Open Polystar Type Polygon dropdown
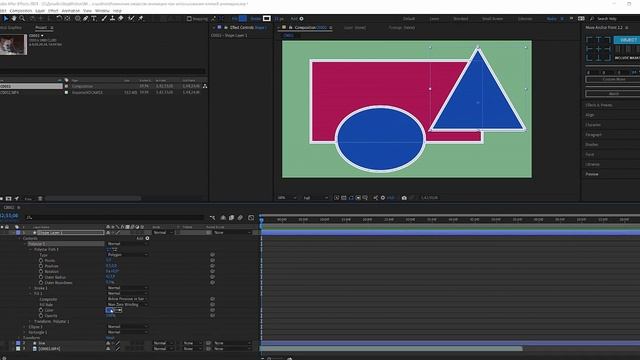This screenshot has width=640, height=360. point(127,255)
